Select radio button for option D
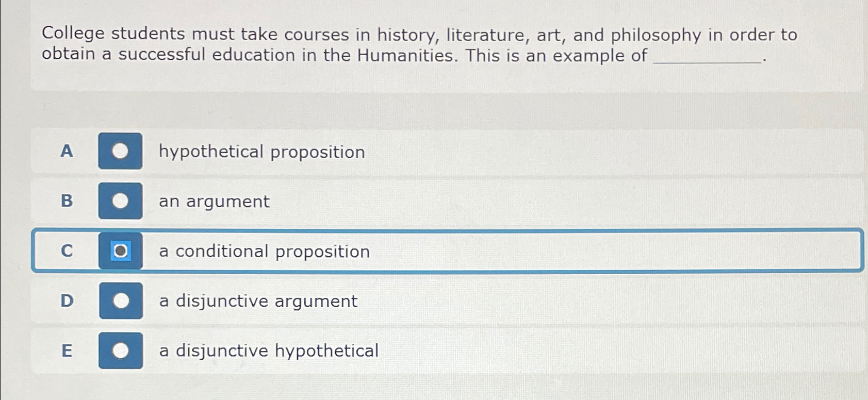The image size is (868, 400). 120,301
